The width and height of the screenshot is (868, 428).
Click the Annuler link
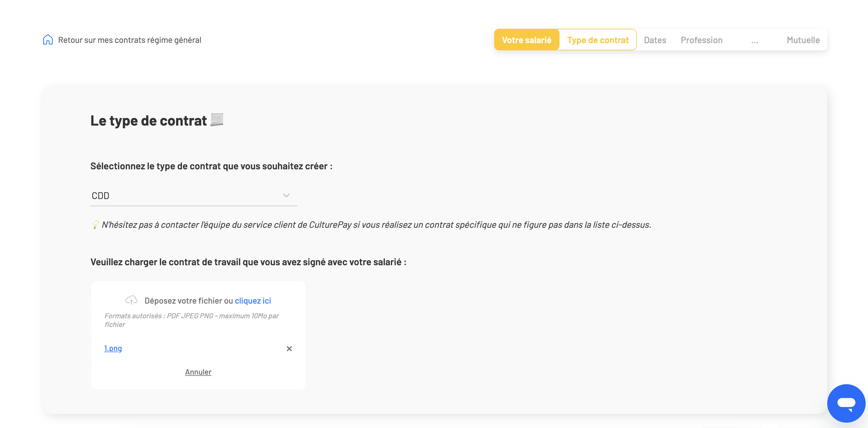(x=198, y=372)
